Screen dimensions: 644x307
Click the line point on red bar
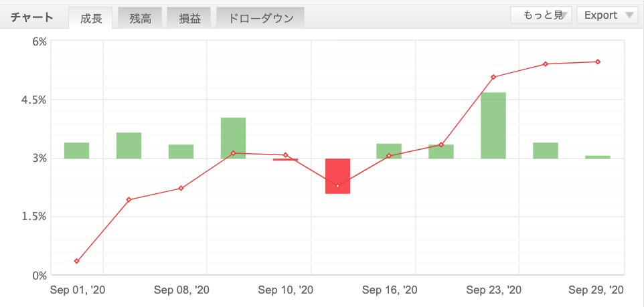point(337,186)
